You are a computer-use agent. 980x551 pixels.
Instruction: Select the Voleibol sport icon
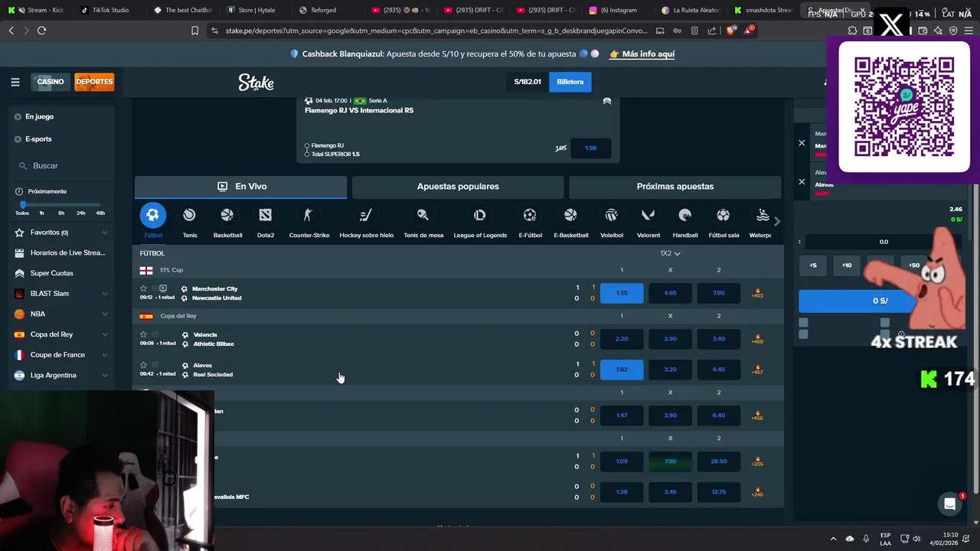coord(611,216)
